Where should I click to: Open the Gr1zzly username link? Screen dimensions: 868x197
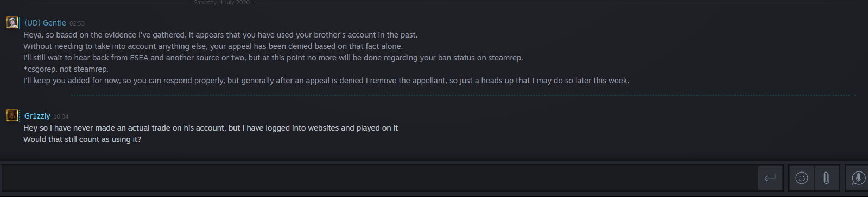pyautogui.click(x=37, y=116)
